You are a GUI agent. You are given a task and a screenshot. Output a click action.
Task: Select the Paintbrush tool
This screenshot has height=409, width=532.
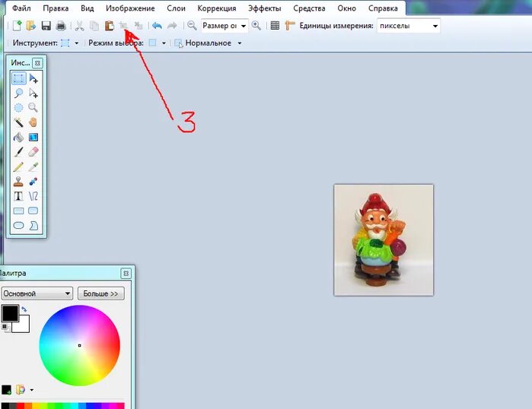coord(19,152)
